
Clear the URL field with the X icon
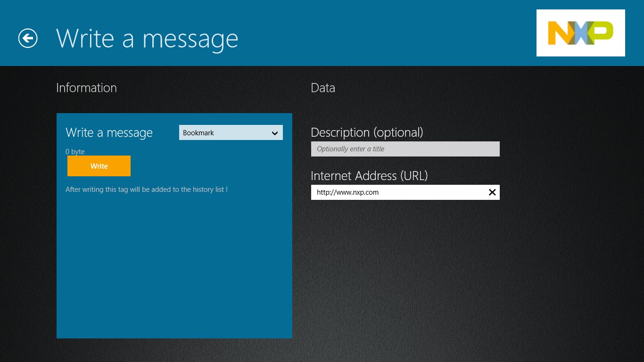coord(492,192)
